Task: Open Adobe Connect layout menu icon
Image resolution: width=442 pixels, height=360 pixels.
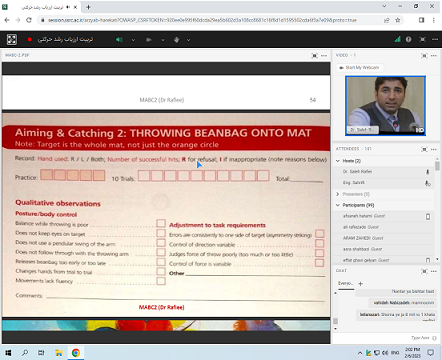Action: pyautogui.click(x=12, y=39)
